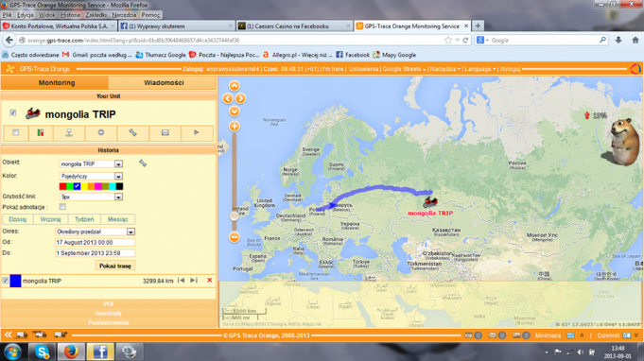Image resolution: width=644 pixels, height=361 pixels.
Task: Pick the red color swatch
Action: 62,186
